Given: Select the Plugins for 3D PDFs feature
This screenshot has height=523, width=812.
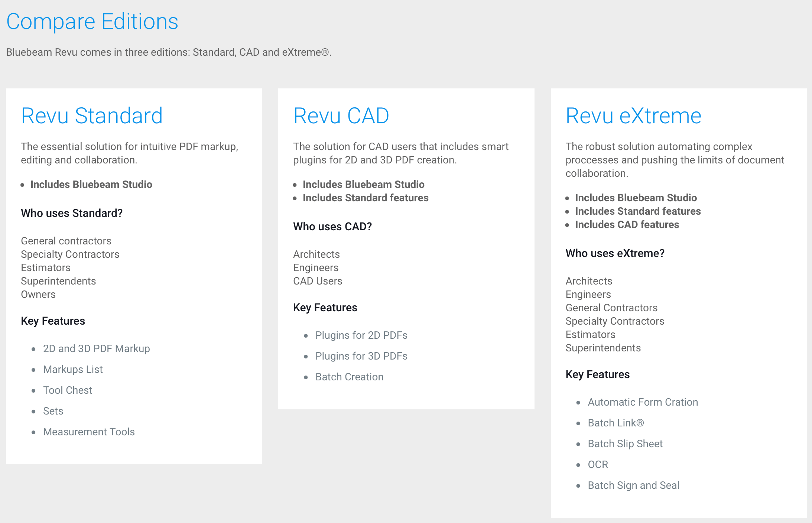Looking at the screenshot, I should click(x=361, y=356).
